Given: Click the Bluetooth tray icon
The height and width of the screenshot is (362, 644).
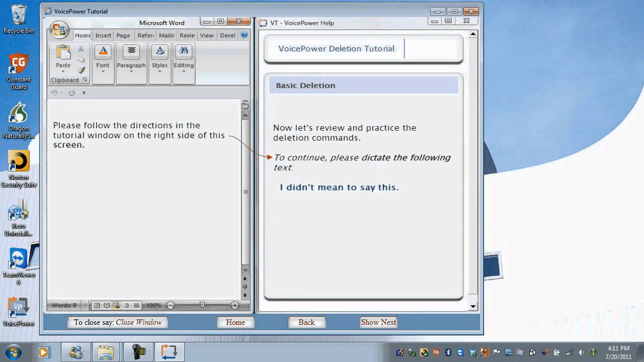Looking at the screenshot, I should coord(448,352).
